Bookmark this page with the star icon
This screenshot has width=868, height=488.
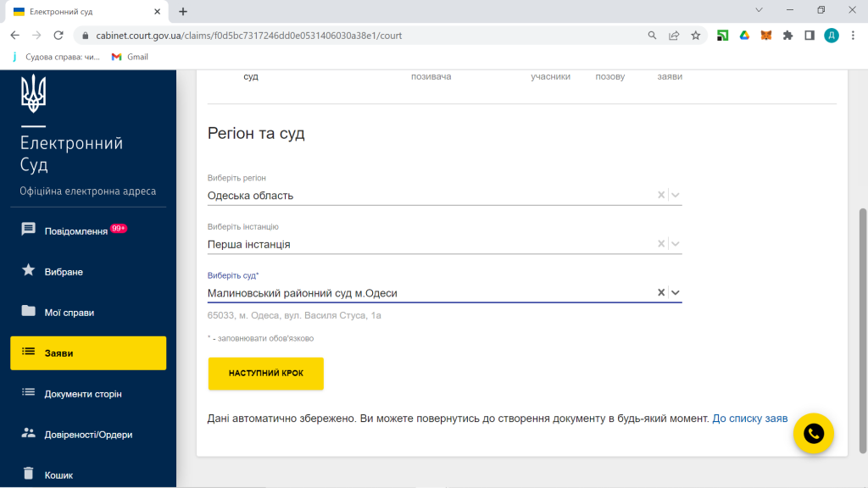pyautogui.click(x=696, y=36)
